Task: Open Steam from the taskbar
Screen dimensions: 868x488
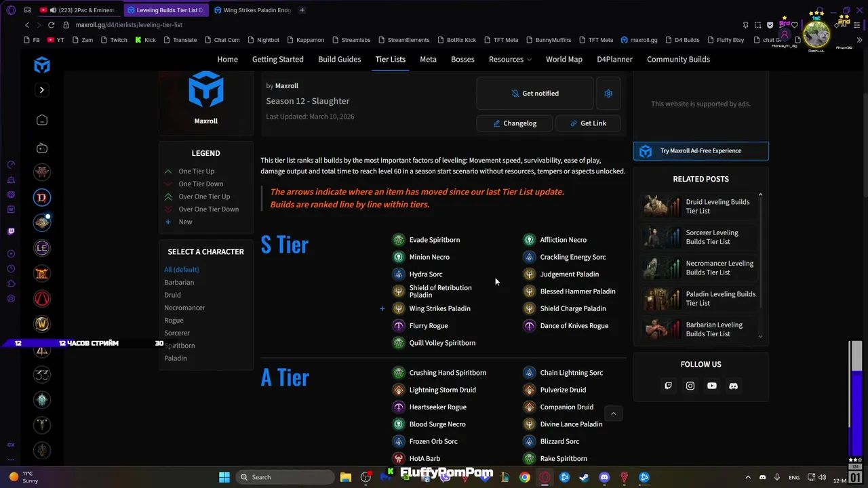Action: coord(584,477)
